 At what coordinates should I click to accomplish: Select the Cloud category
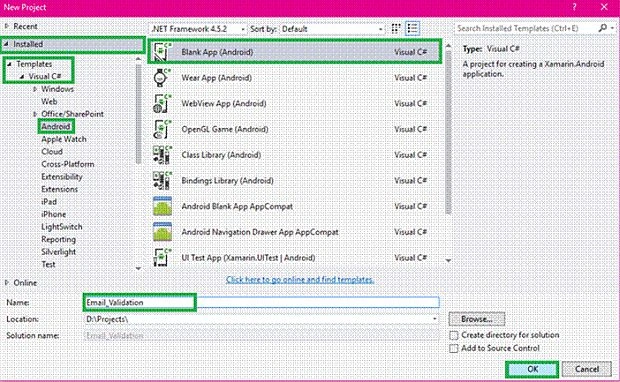pyautogui.click(x=52, y=151)
